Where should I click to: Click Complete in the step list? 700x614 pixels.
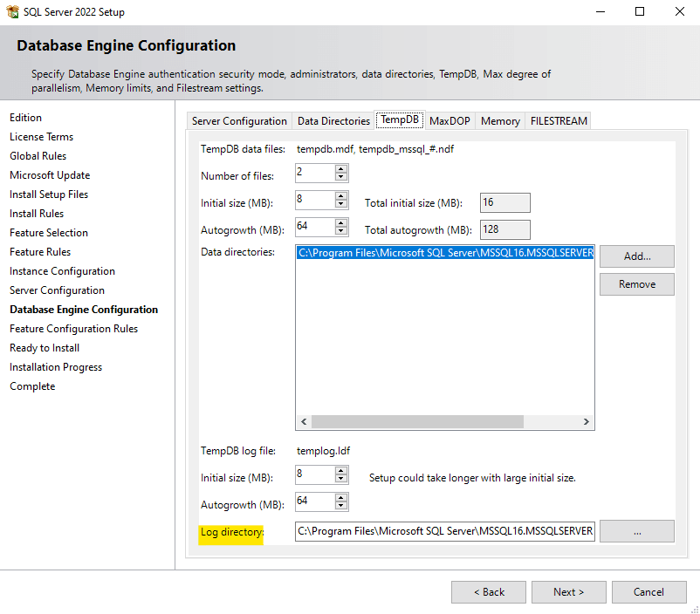(32, 386)
